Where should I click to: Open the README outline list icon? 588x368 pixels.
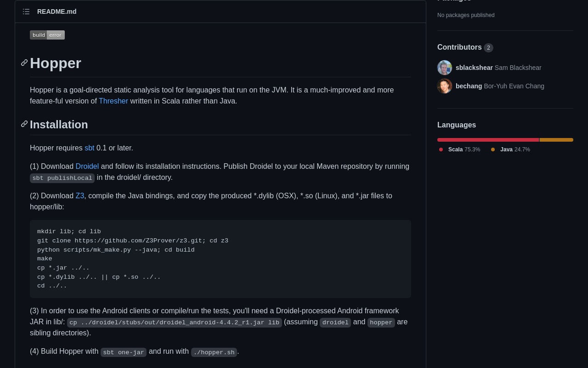(x=26, y=11)
